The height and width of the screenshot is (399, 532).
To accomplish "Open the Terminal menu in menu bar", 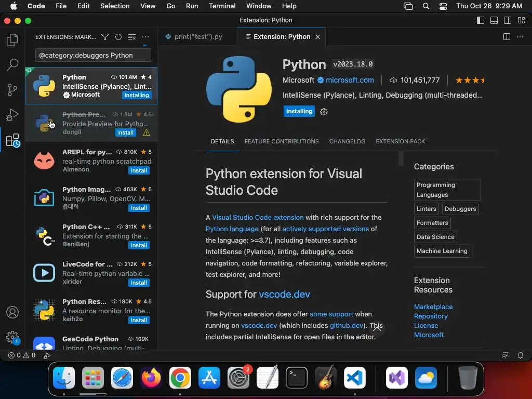I will pos(222,6).
